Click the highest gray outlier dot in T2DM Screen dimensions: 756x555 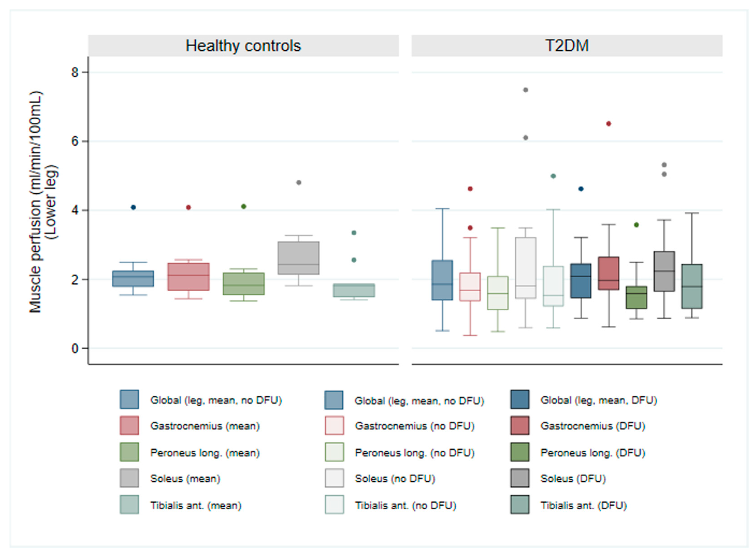pos(526,90)
